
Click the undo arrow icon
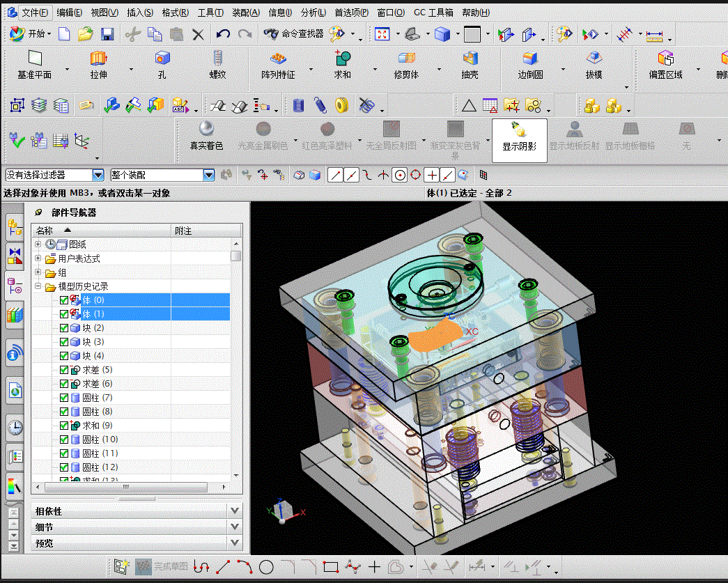(x=223, y=34)
